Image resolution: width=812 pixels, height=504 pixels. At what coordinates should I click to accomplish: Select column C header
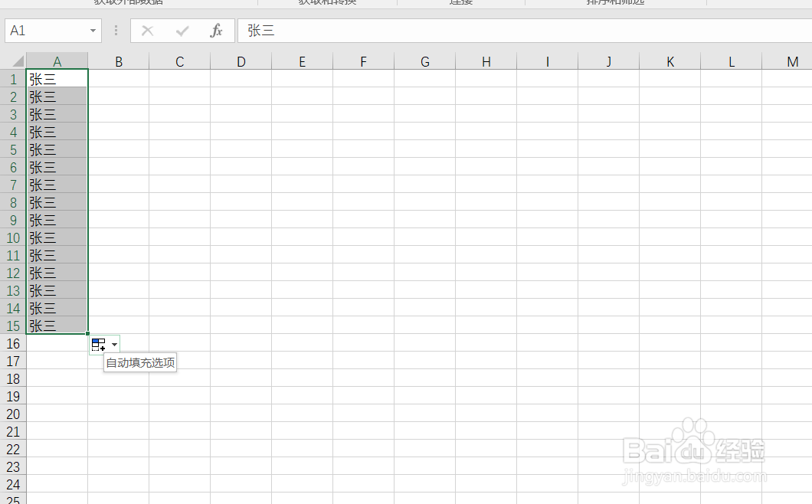click(180, 61)
